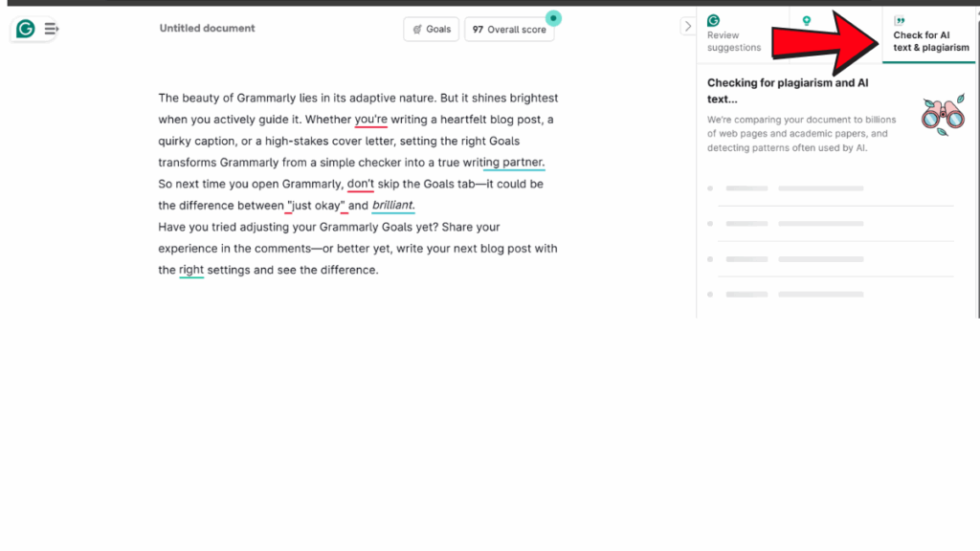980x551 pixels.
Task: Open the Goals settings
Action: click(432, 30)
